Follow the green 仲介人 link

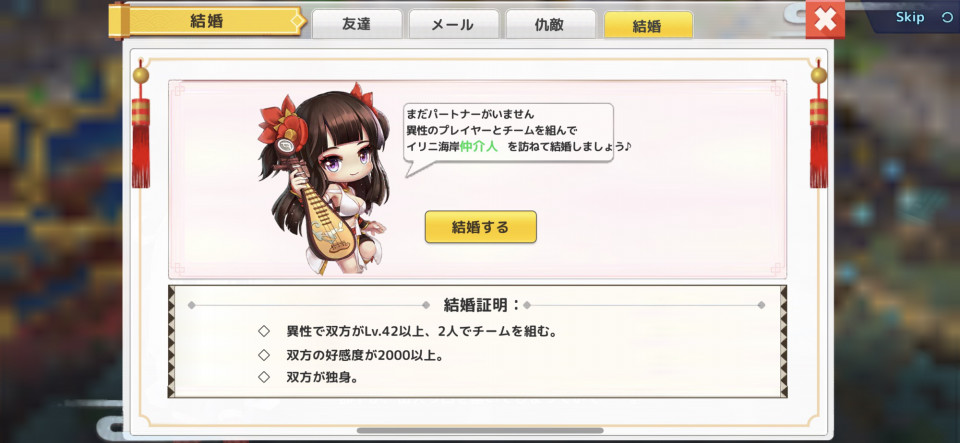click(x=479, y=147)
